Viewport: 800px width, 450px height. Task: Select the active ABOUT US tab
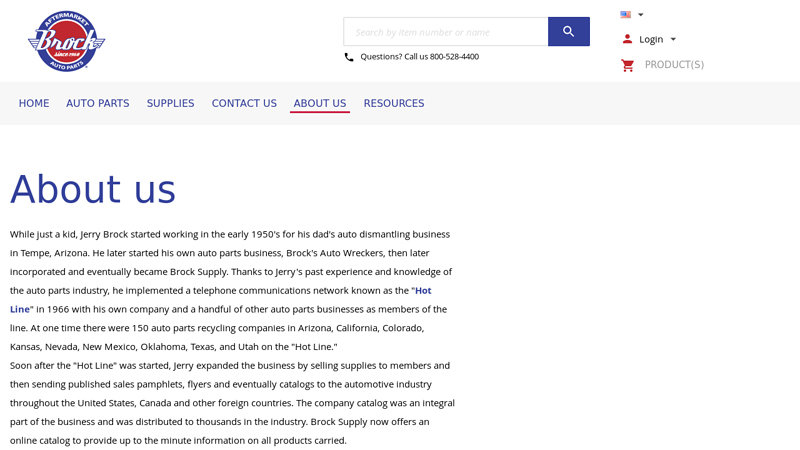coord(320,103)
